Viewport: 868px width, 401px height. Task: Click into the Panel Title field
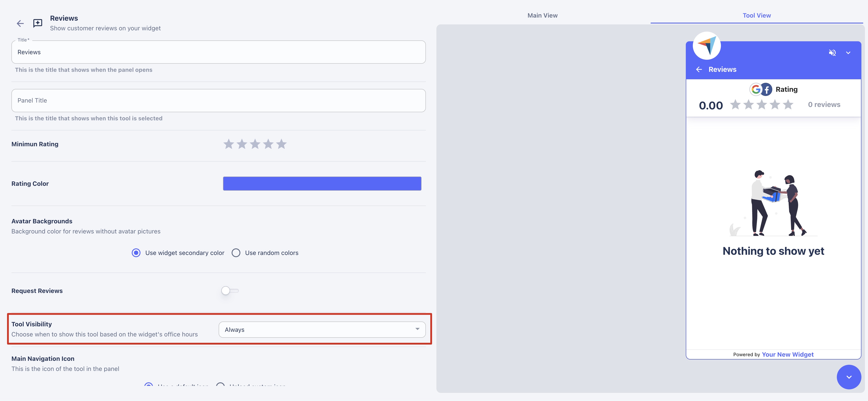click(x=218, y=100)
